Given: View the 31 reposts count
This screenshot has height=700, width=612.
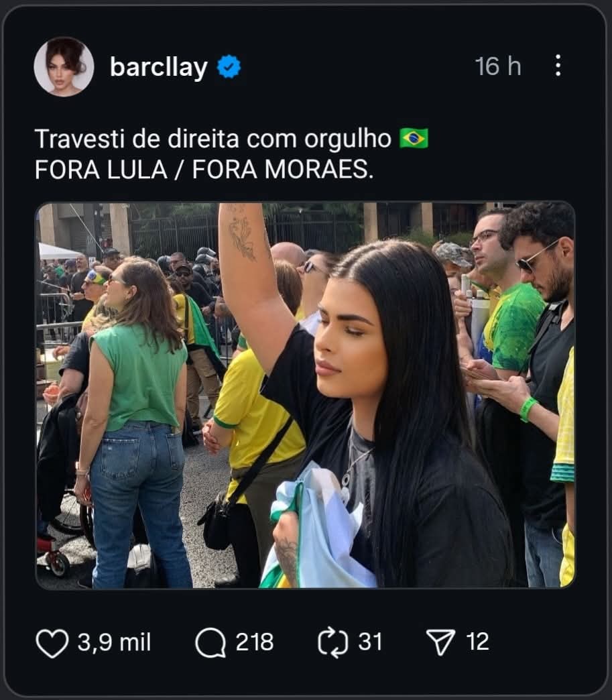Looking at the screenshot, I should 370,642.
